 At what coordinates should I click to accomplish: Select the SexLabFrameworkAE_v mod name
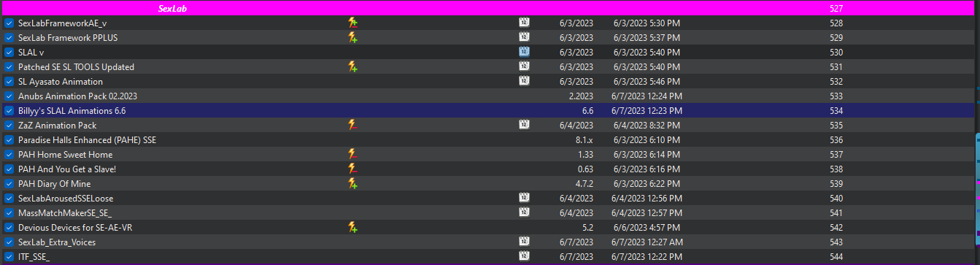coord(62,23)
